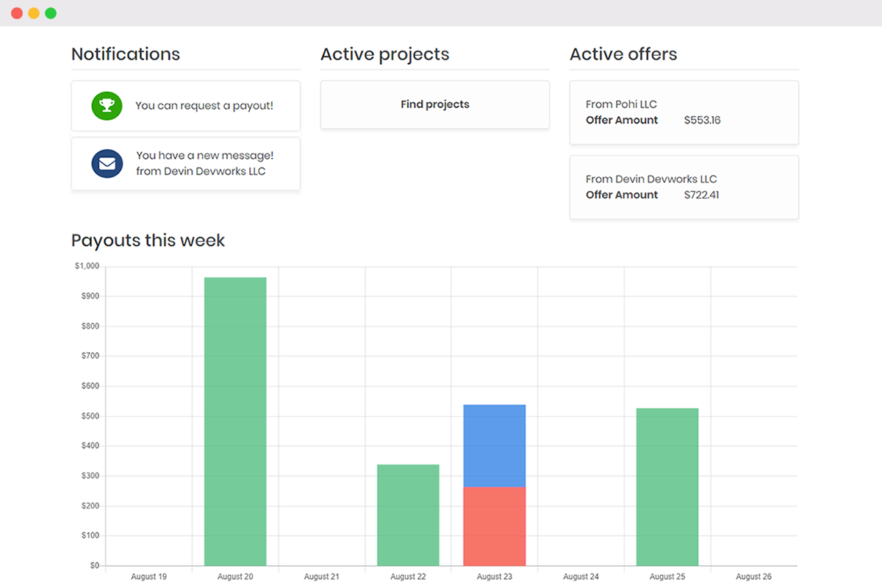Open the offer from Pohi LLC
This screenshot has height=588, width=882.
click(684, 112)
